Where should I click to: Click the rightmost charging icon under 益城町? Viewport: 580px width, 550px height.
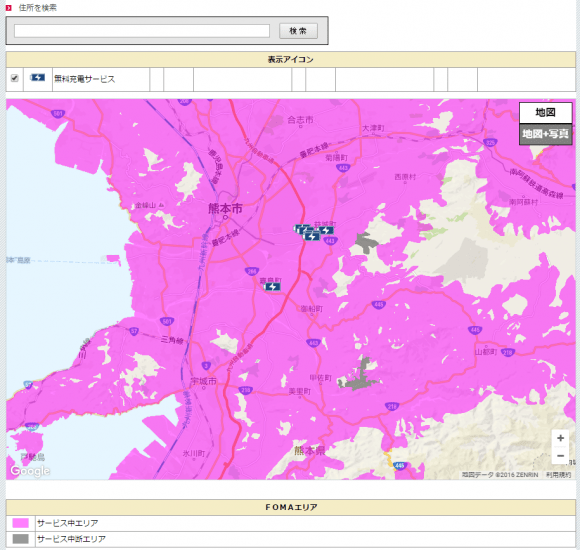pos(326,230)
